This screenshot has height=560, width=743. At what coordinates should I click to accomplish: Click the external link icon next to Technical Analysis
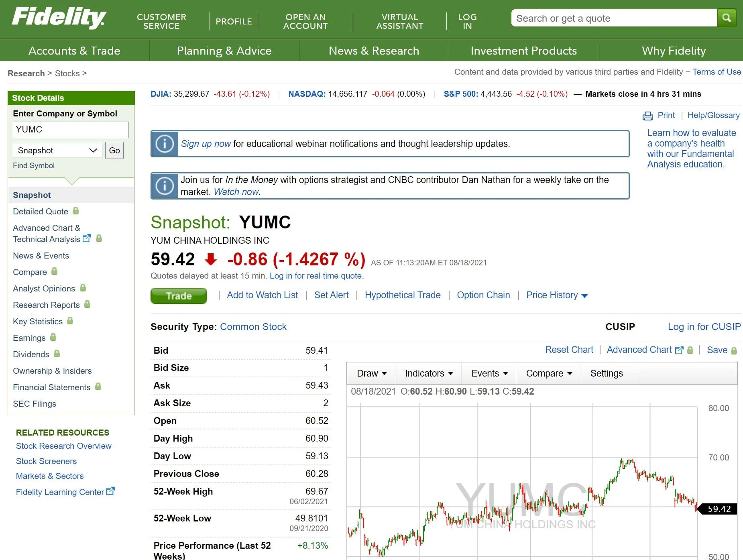click(x=87, y=238)
